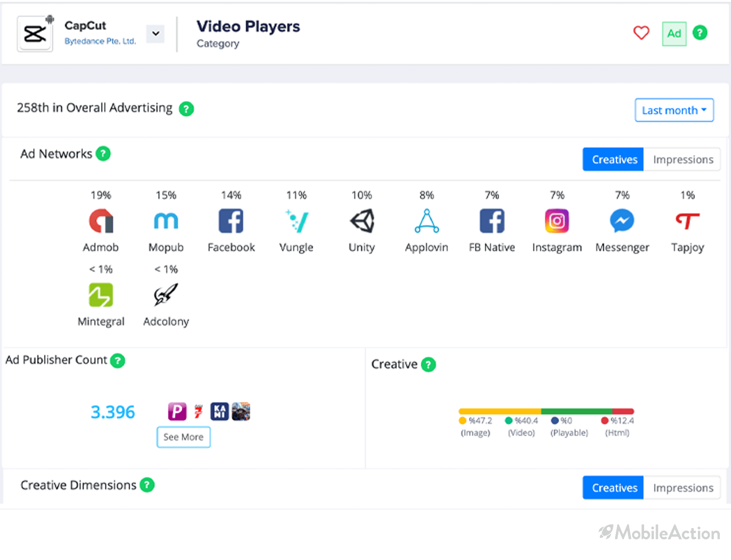Click yellow Image segment of creative bar
The image size is (731, 560).
coord(500,411)
